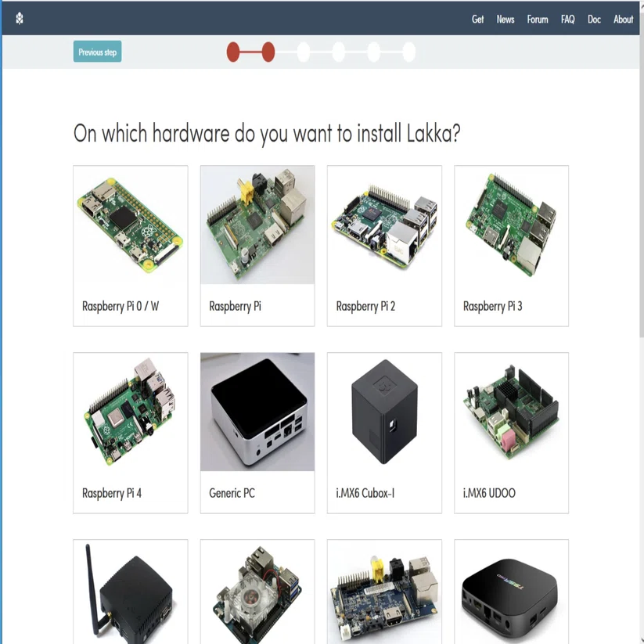Click the Lakka logo icon in header
The image size is (644, 644).
20,19
